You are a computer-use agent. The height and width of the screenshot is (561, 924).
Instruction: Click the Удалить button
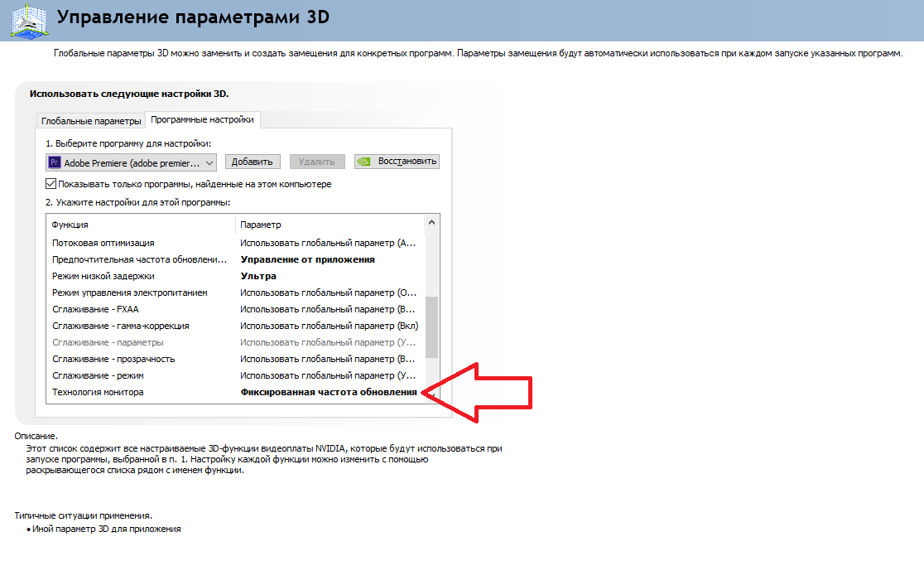pos(316,162)
